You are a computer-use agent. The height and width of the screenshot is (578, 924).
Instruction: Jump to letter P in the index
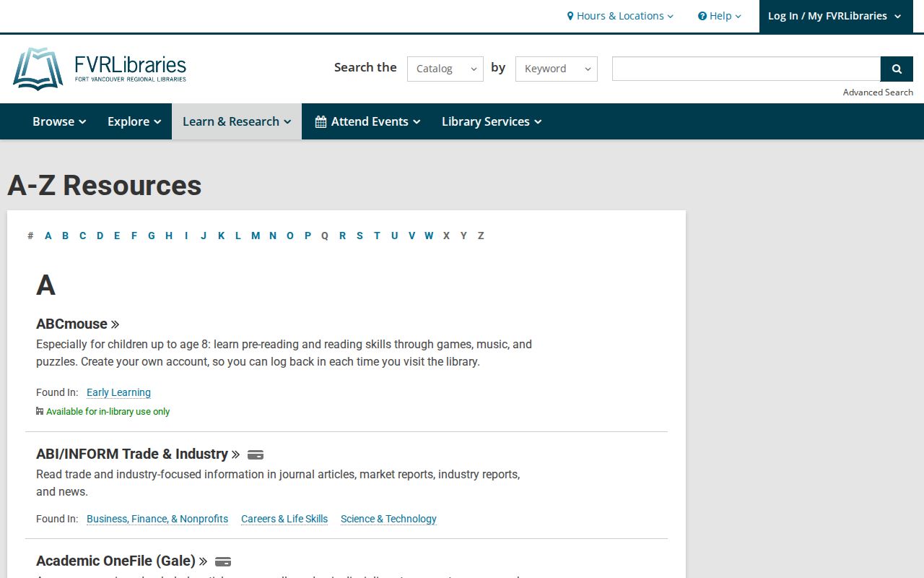[x=308, y=236]
